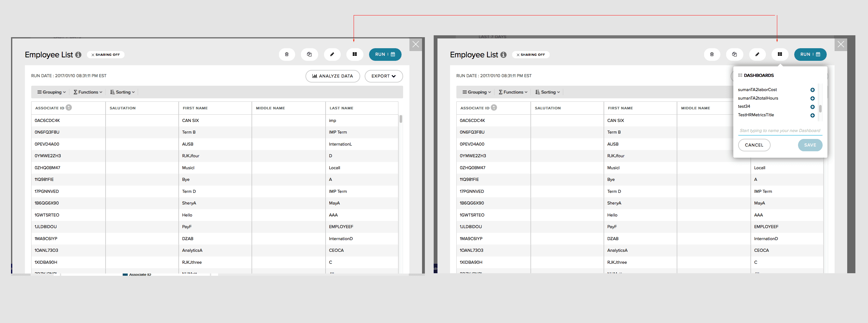This screenshot has width=868, height=323.
Task: Select TestHRMetricsTitle dashboard entry
Action: coord(756,115)
